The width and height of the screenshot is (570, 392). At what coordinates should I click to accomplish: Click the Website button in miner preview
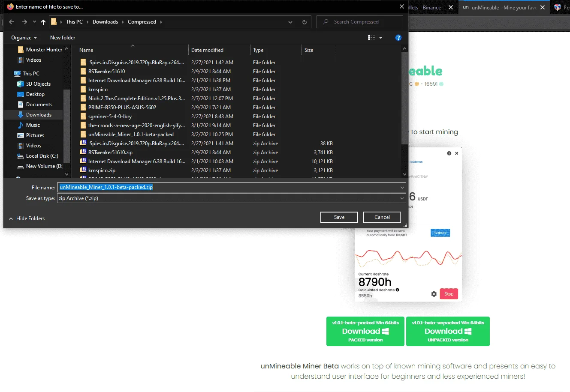tap(440, 233)
